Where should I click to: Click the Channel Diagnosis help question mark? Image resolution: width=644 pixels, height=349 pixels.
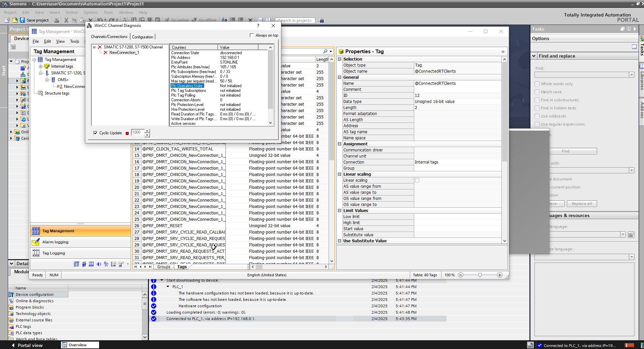click(x=258, y=26)
